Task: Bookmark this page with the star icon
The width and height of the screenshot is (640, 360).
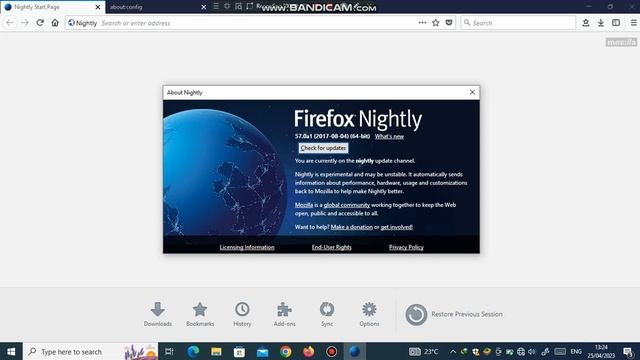Action: coord(436,23)
